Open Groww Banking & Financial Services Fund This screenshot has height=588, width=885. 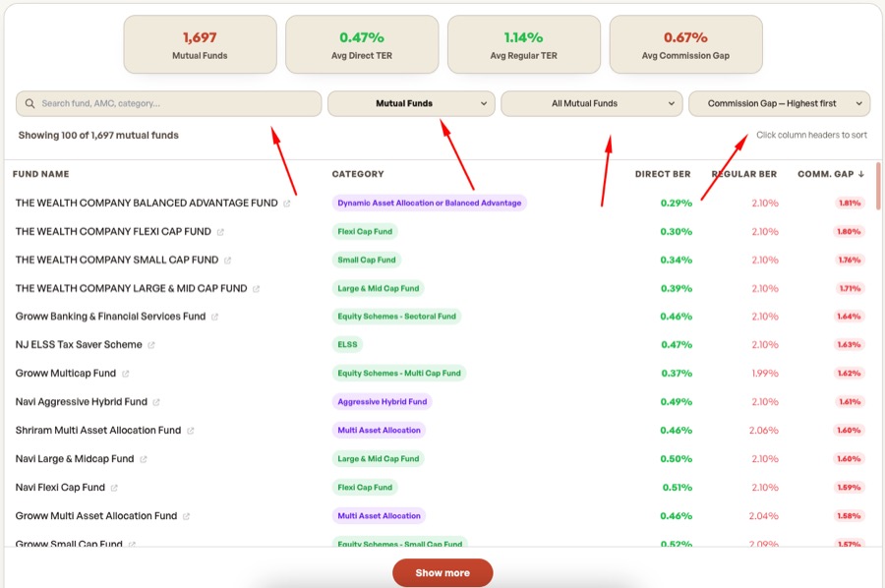click(110, 317)
